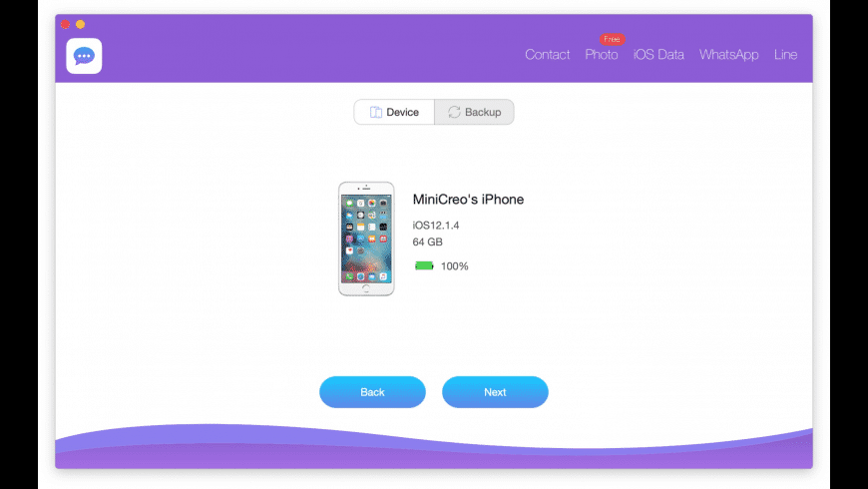Screen dimensions: 868x489
Task: Click the iPhone device image
Action: (x=366, y=239)
